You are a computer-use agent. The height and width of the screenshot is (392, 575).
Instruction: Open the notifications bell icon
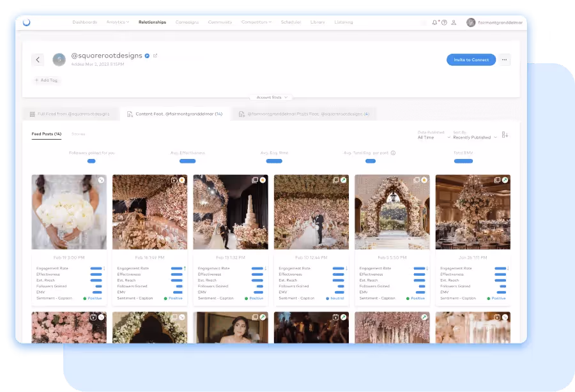(x=434, y=22)
